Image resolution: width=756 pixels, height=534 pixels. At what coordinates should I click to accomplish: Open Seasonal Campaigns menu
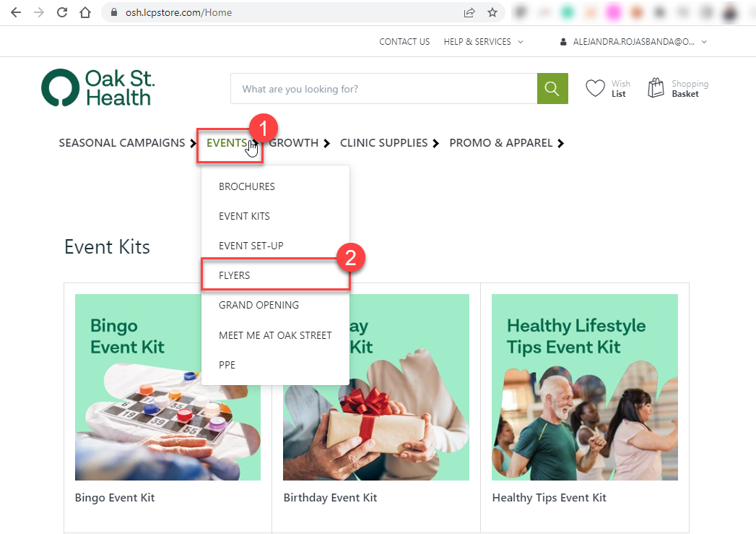(x=122, y=143)
